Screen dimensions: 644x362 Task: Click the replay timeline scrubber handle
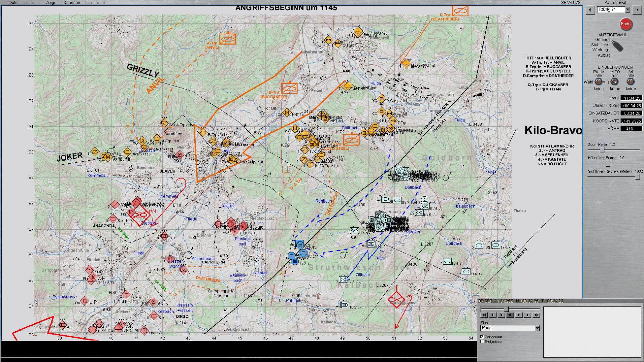pyautogui.click(x=507, y=309)
